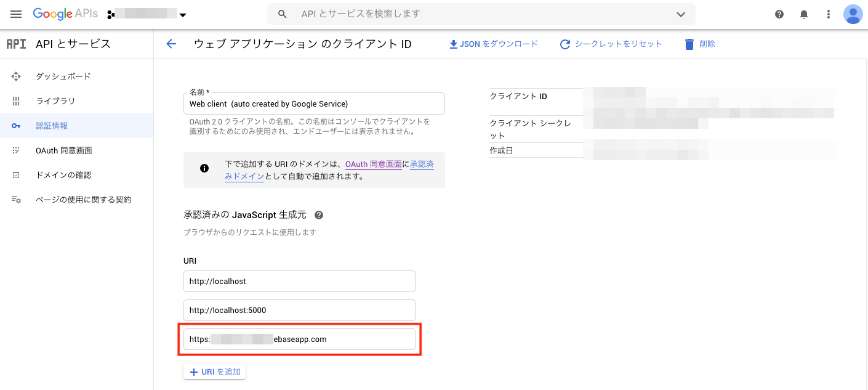Click the 認証情報 key icon
The height and width of the screenshot is (390, 868).
[15, 125]
